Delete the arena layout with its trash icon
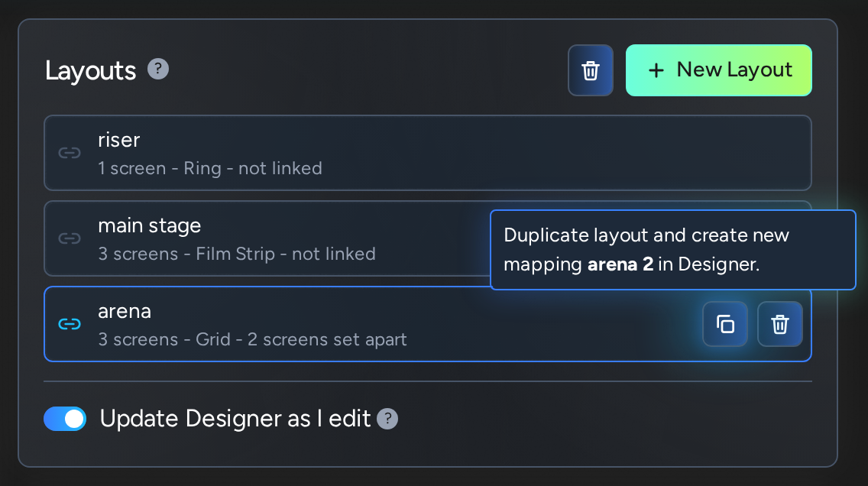The width and height of the screenshot is (868, 486). tap(779, 324)
